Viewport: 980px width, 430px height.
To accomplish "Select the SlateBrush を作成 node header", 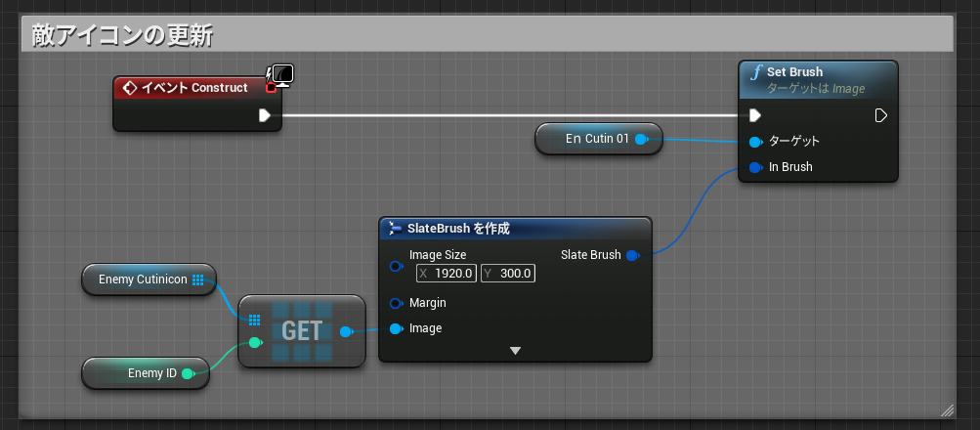I will pos(516,229).
